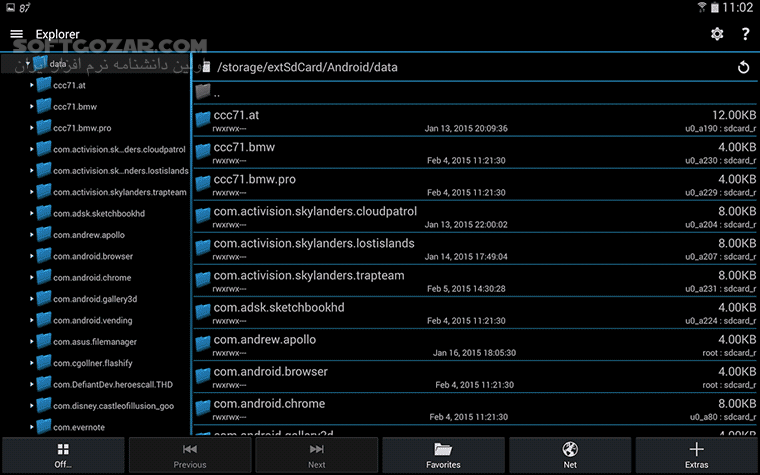Click tree folder icon of com.asus.filemanager
The image size is (760, 475).
44,341
